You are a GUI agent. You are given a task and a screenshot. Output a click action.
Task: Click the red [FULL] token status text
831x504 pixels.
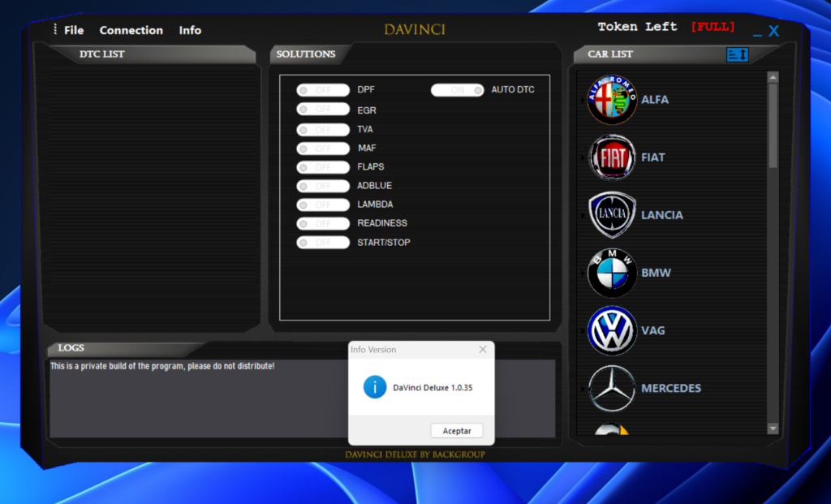(713, 27)
